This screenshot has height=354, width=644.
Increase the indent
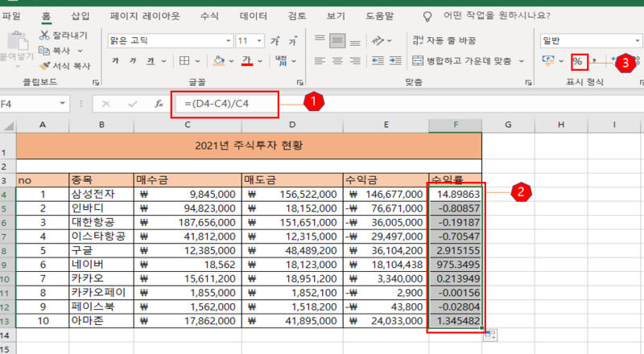pos(395,61)
